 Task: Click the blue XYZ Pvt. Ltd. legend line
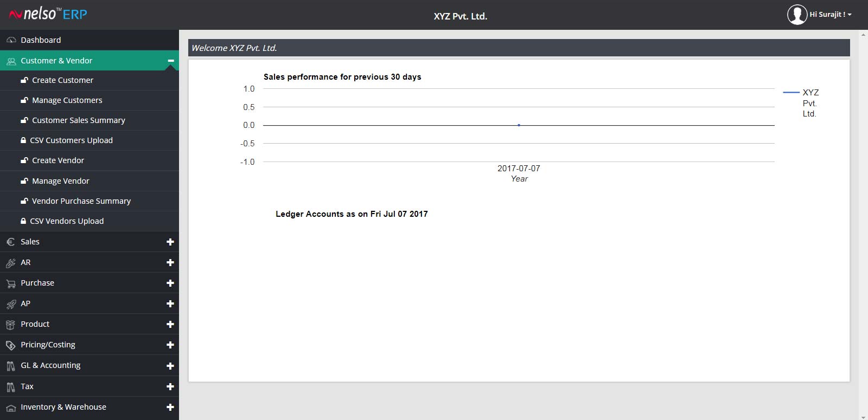[791, 93]
